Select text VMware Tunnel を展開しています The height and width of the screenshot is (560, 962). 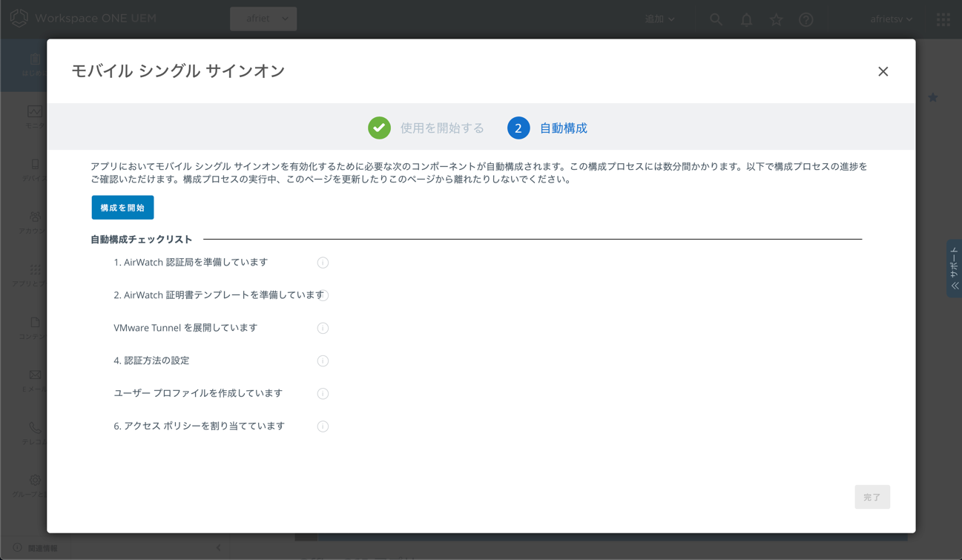pyautogui.click(x=185, y=328)
